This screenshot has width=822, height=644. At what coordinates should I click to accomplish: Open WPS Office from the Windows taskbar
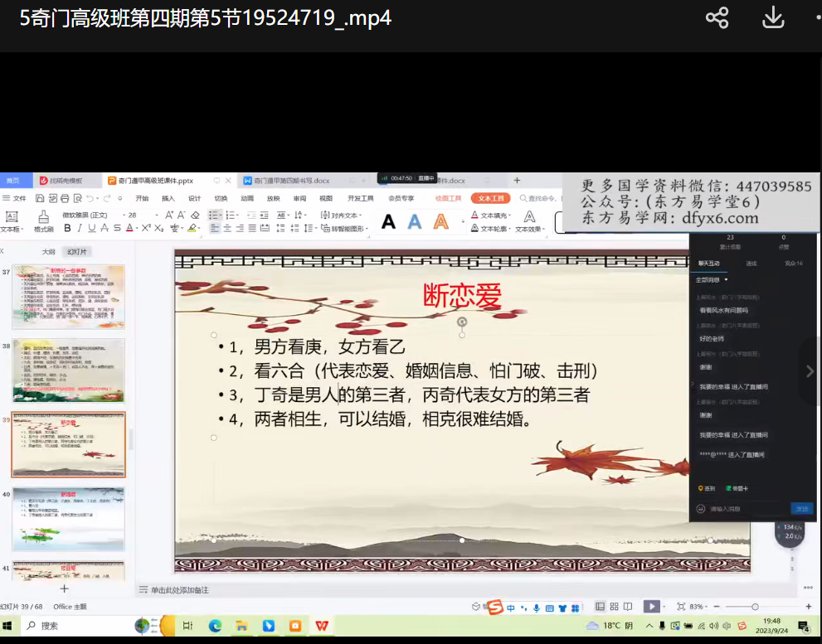tap(321, 626)
